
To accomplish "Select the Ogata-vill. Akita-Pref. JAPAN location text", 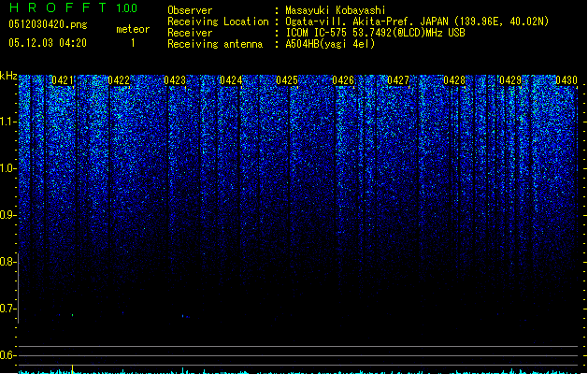I will point(417,22).
